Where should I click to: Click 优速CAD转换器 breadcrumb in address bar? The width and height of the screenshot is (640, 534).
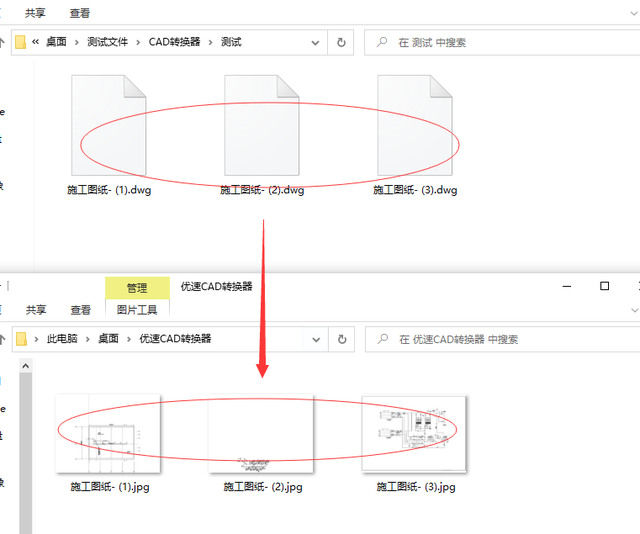[x=175, y=338]
